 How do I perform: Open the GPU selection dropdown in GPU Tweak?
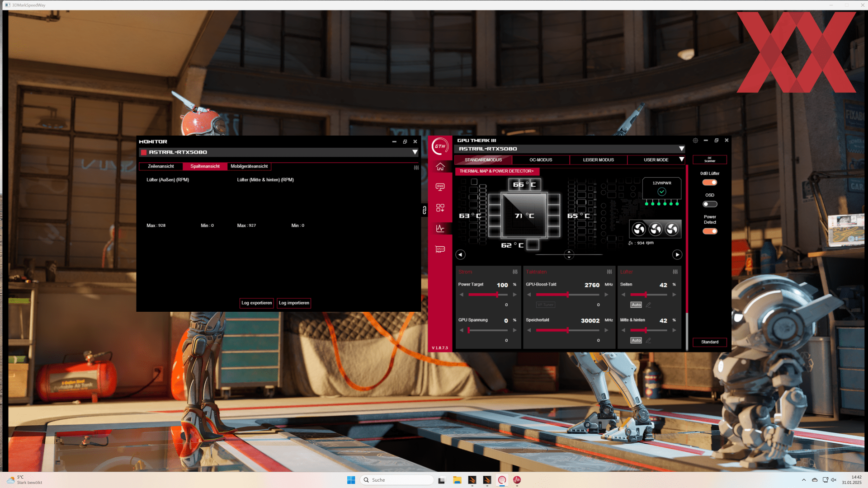coord(681,149)
